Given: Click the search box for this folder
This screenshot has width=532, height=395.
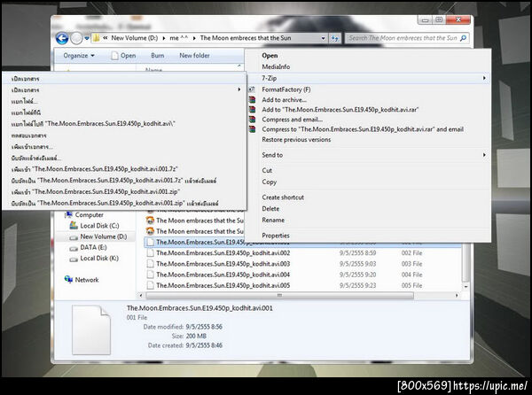Looking at the screenshot, I should pyautogui.click(x=407, y=38).
